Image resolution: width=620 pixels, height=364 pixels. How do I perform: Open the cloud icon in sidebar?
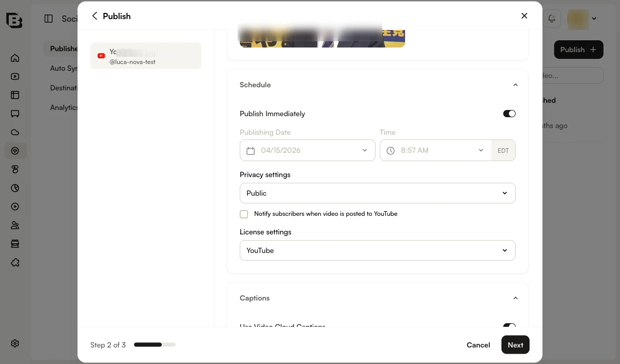pos(15,132)
